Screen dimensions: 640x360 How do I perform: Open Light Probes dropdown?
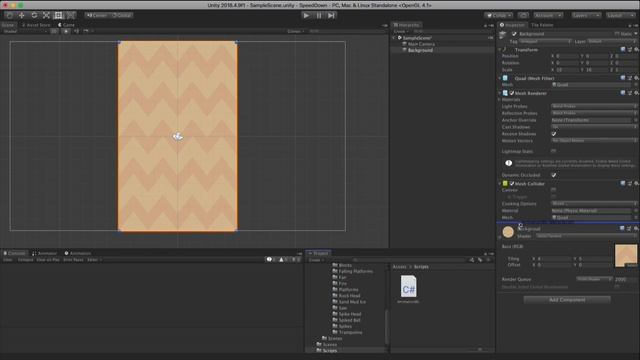pyautogui.click(x=594, y=106)
